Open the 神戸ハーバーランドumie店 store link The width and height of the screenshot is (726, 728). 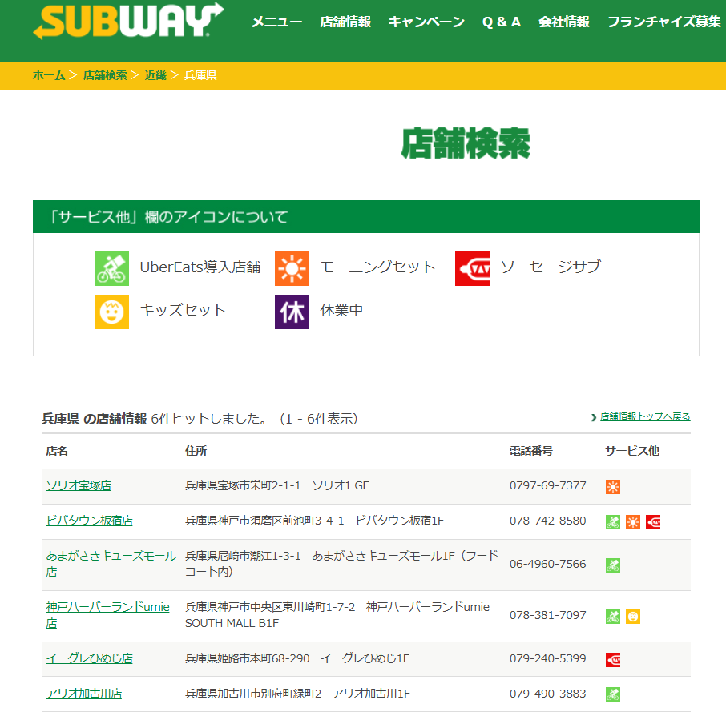click(107, 615)
